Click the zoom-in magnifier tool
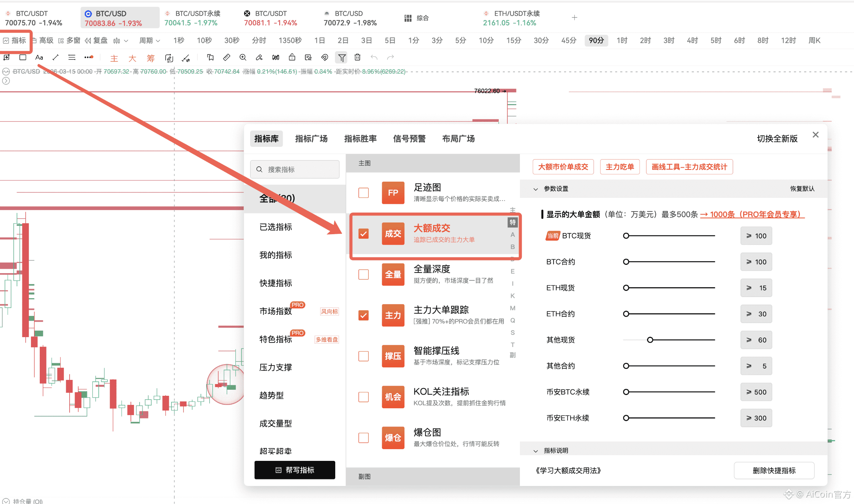This screenshot has width=854, height=504. coord(243,58)
